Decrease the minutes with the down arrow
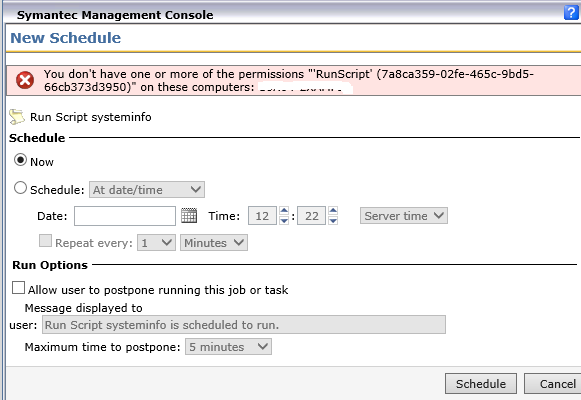 [333, 220]
